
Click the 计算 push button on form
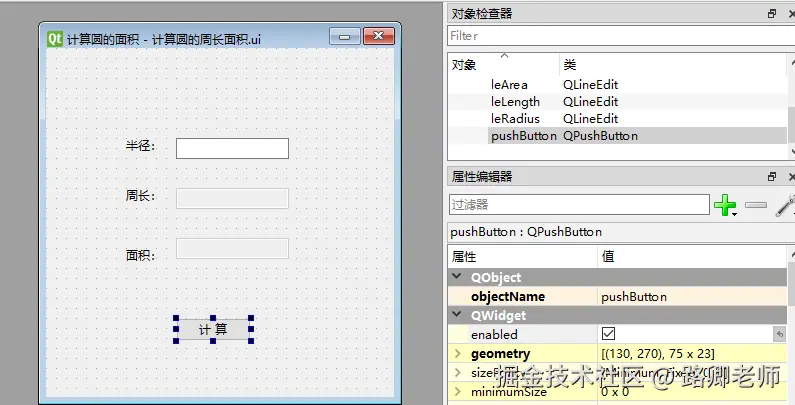(x=213, y=329)
